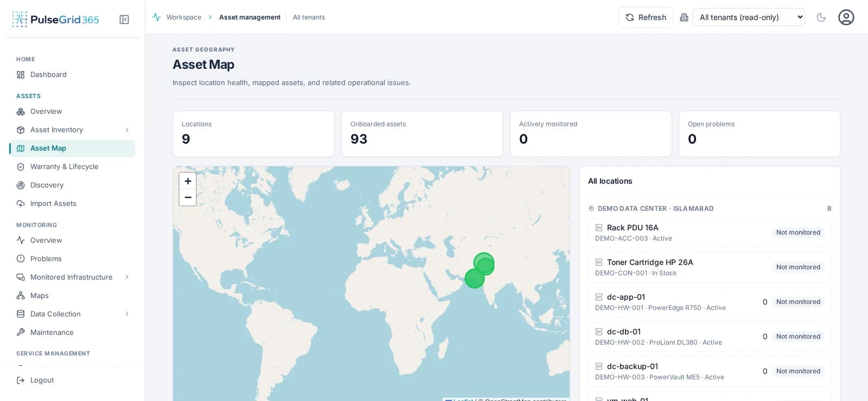Click the All locations heading

tap(610, 181)
